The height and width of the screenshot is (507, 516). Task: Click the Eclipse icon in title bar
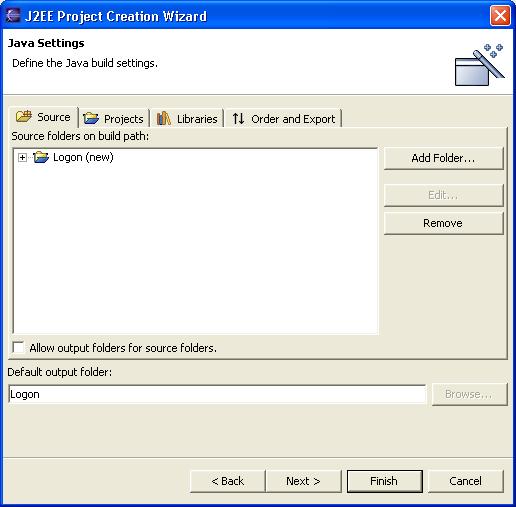13,16
